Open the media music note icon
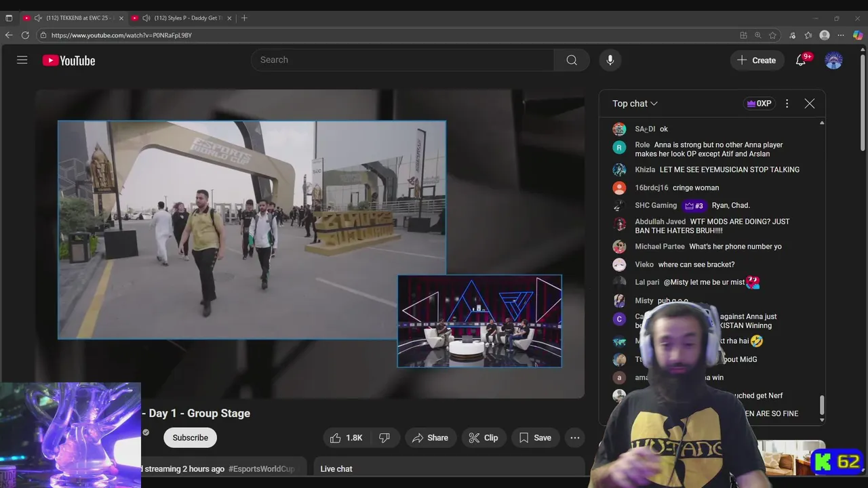The image size is (868, 488). coord(792,35)
